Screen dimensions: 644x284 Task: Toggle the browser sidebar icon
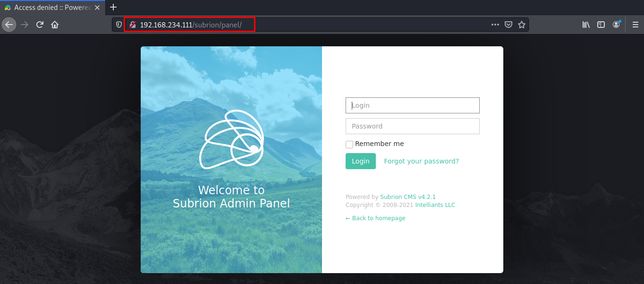tap(601, 25)
